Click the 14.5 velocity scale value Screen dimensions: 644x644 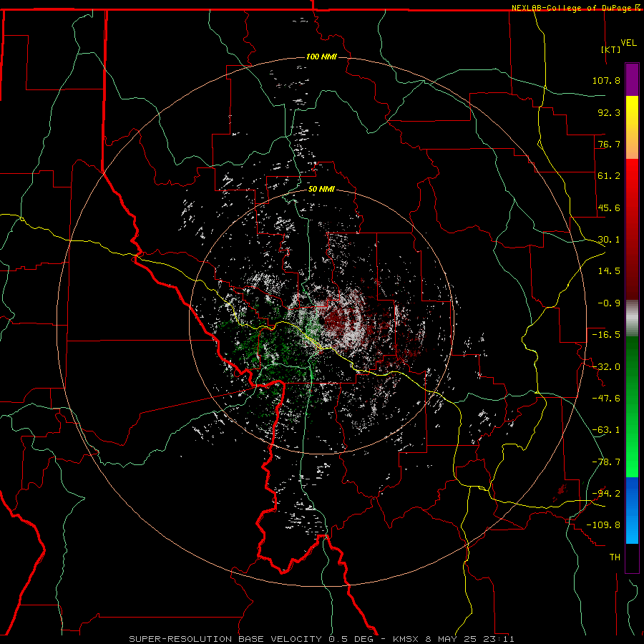click(x=609, y=271)
